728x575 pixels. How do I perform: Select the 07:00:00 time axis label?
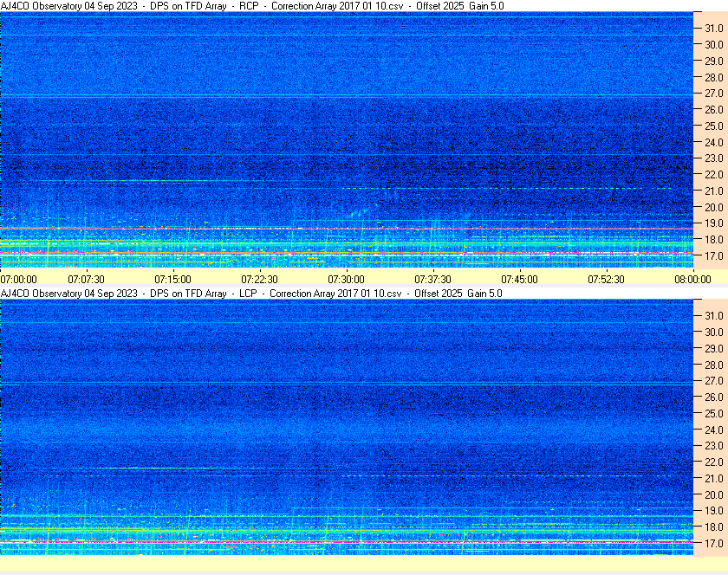tap(18, 280)
